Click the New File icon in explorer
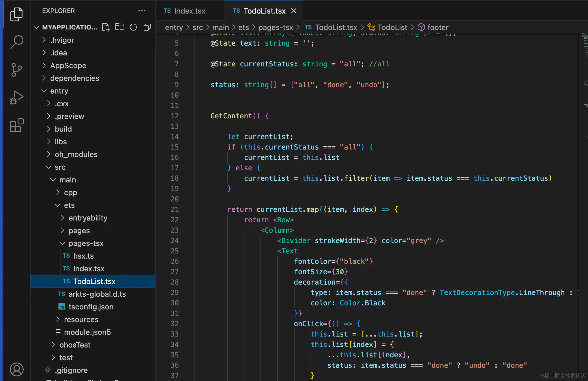The image size is (588, 381). click(106, 27)
